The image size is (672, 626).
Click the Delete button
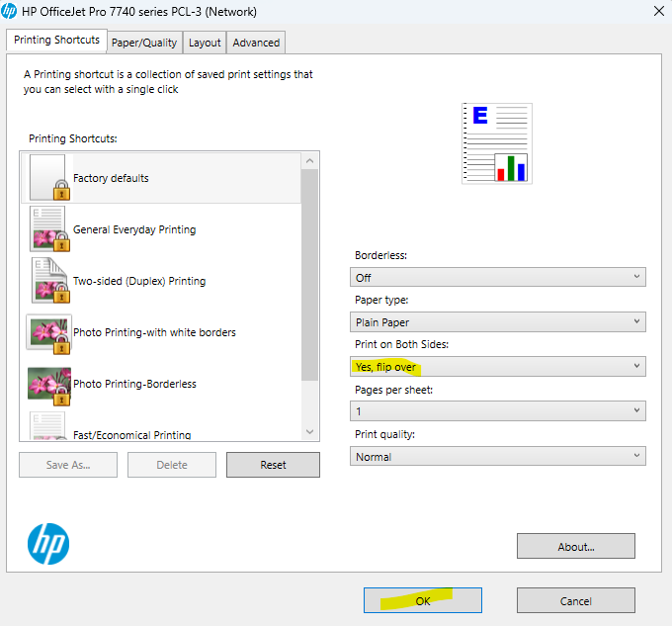click(172, 465)
